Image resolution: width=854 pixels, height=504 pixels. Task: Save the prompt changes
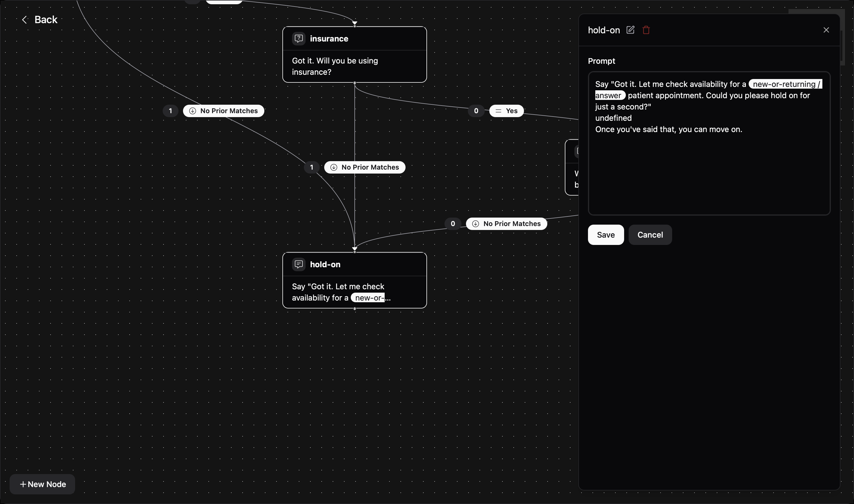(605, 235)
